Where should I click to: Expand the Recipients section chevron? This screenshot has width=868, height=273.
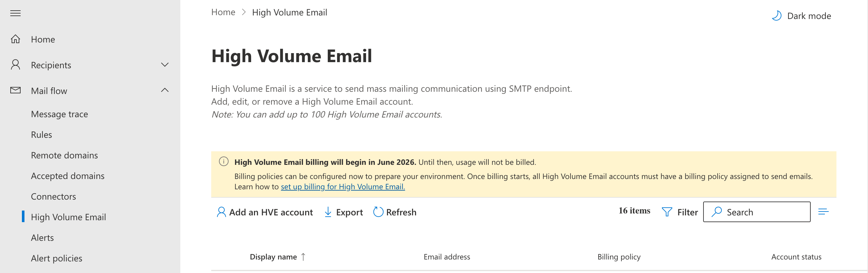(165, 65)
